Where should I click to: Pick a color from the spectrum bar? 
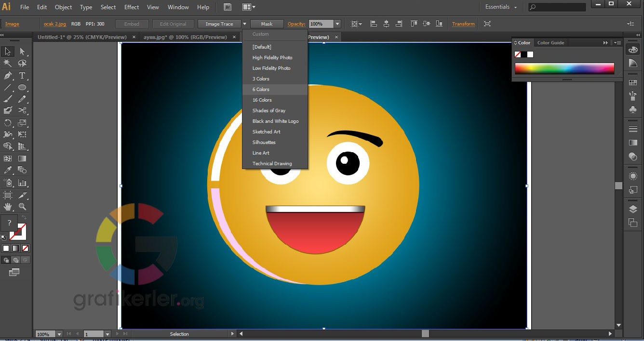click(x=564, y=68)
